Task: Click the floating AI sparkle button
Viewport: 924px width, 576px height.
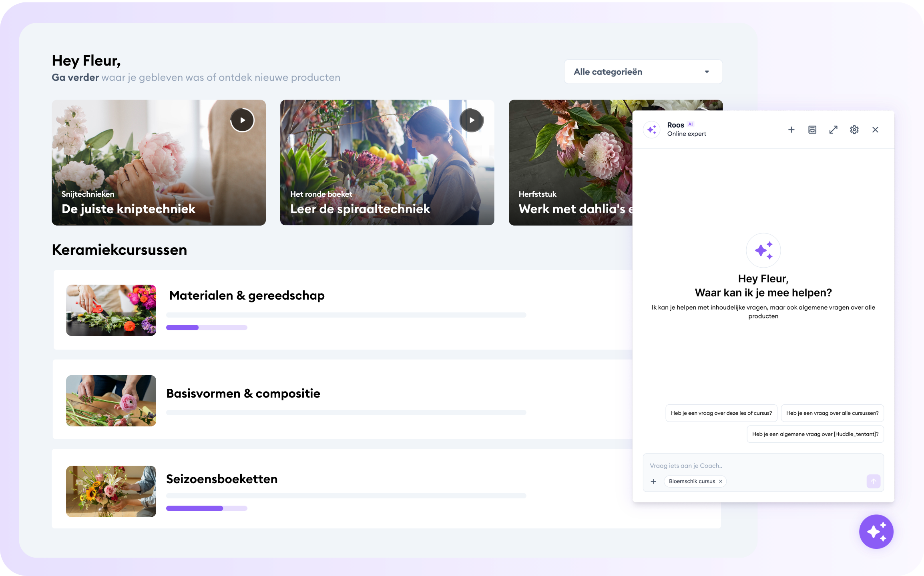Action: point(876,532)
